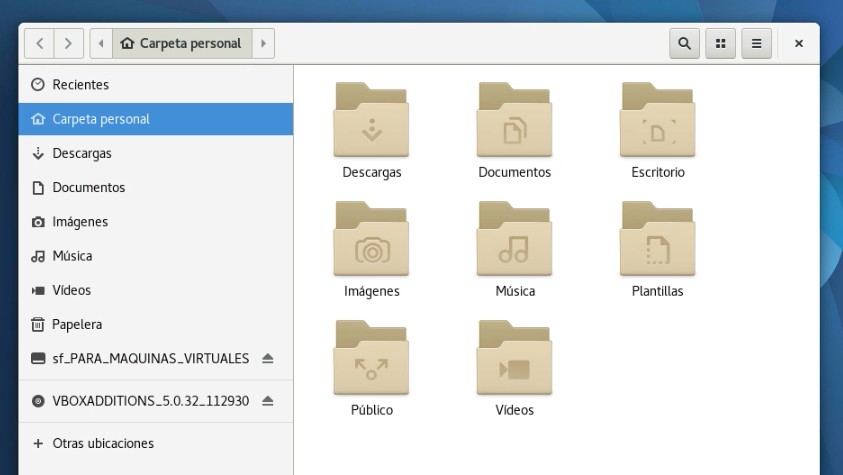The image size is (843, 475).
Task: Switch to grid view with the icon button
Action: point(720,44)
